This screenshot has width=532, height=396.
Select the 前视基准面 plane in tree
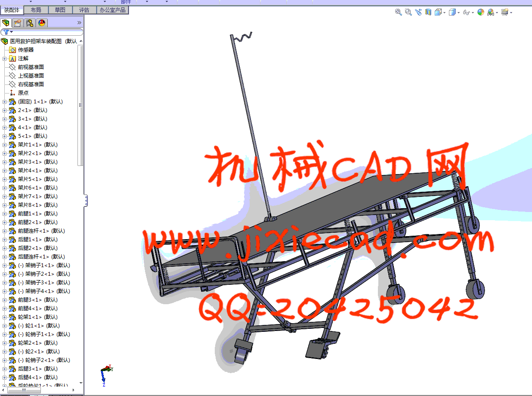(x=31, y=67)
